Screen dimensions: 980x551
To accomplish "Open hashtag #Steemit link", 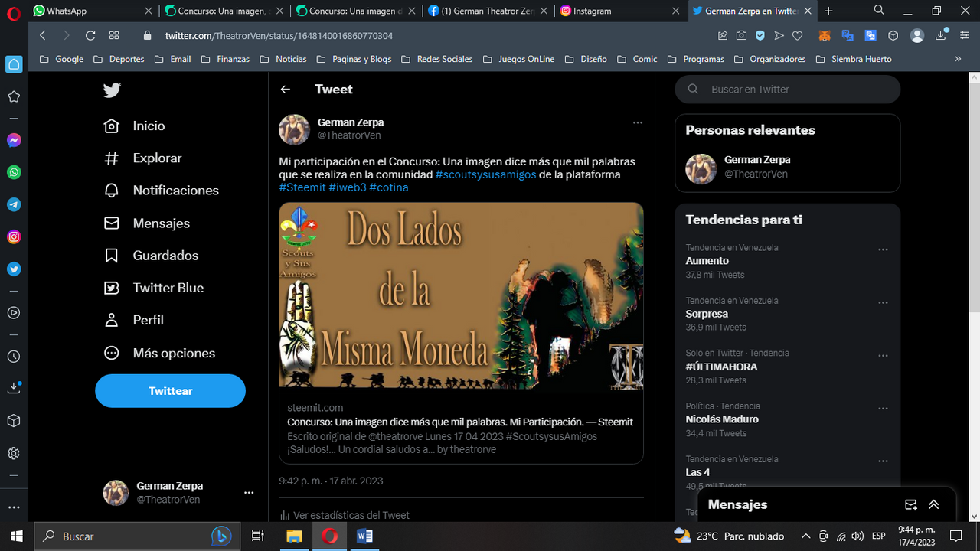I will point(302,187).
